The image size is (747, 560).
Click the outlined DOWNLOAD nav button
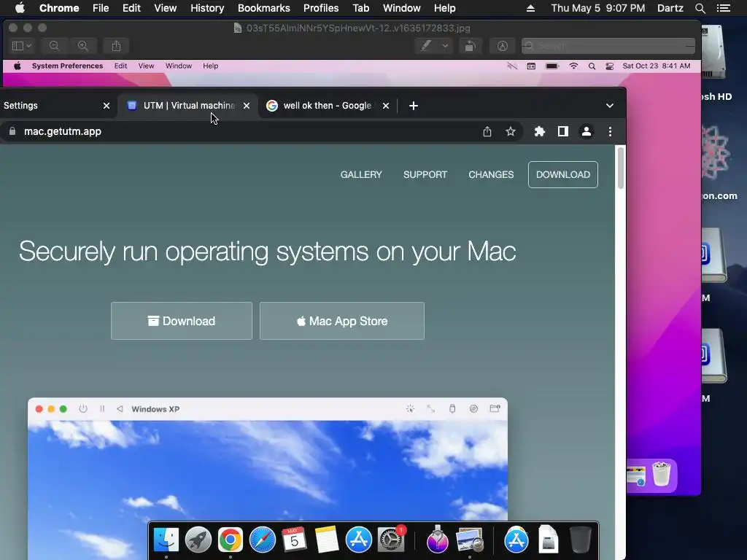coord(562,175)
